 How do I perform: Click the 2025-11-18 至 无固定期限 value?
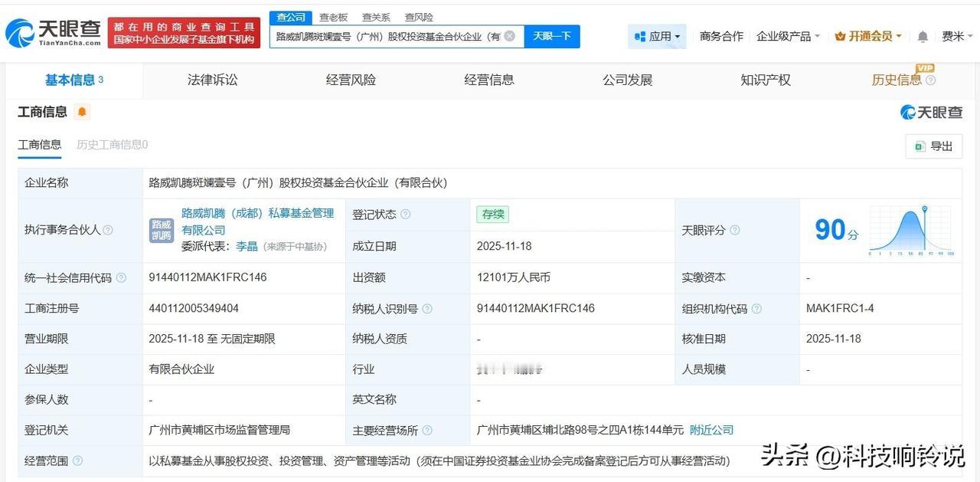(212, 339)
